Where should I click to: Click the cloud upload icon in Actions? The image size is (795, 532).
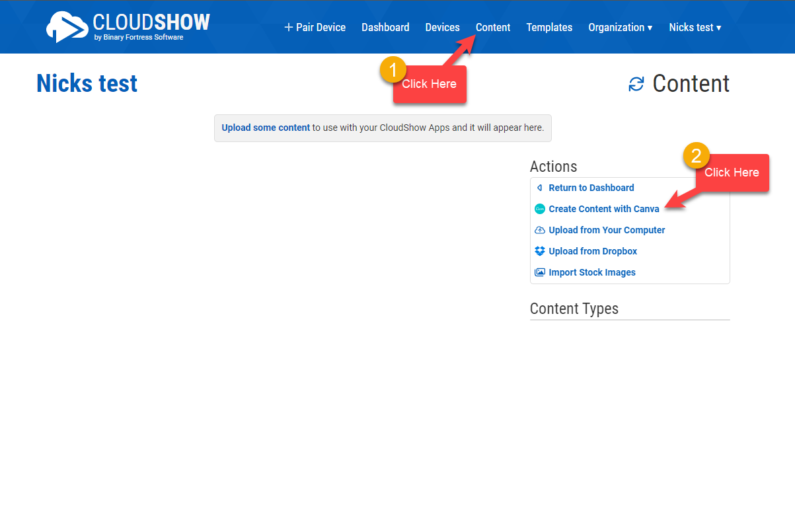[540, 230]
